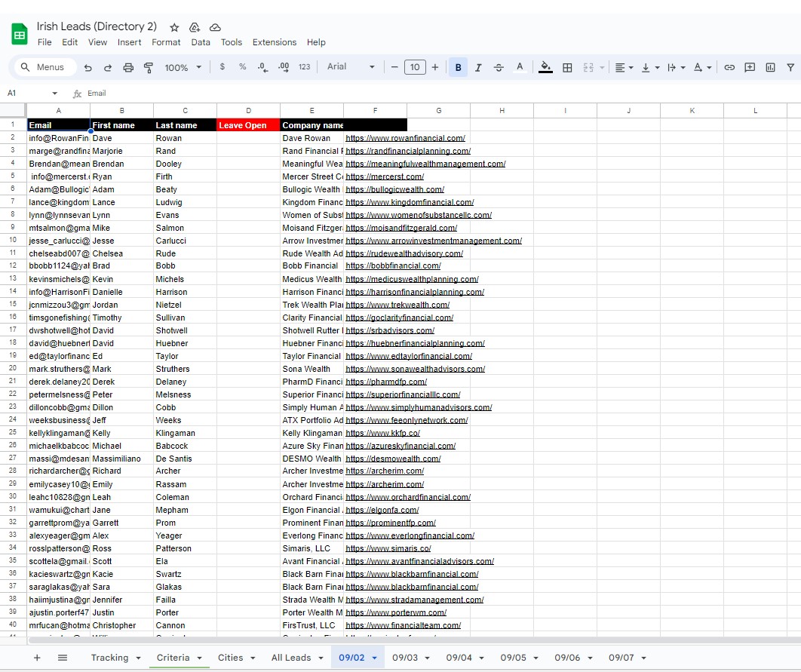Open the mercerst.com link
This screenshot has width=801, height=672.
coord(385,176)
